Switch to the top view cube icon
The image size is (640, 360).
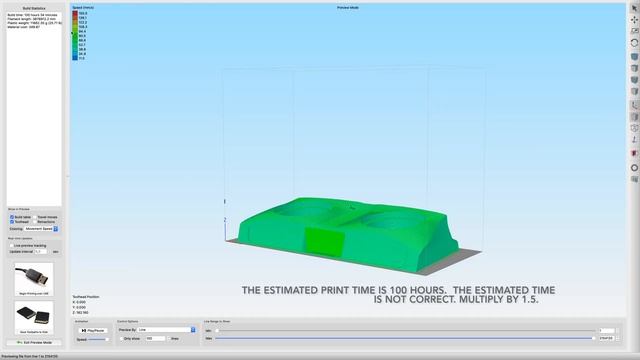point(634,68)
